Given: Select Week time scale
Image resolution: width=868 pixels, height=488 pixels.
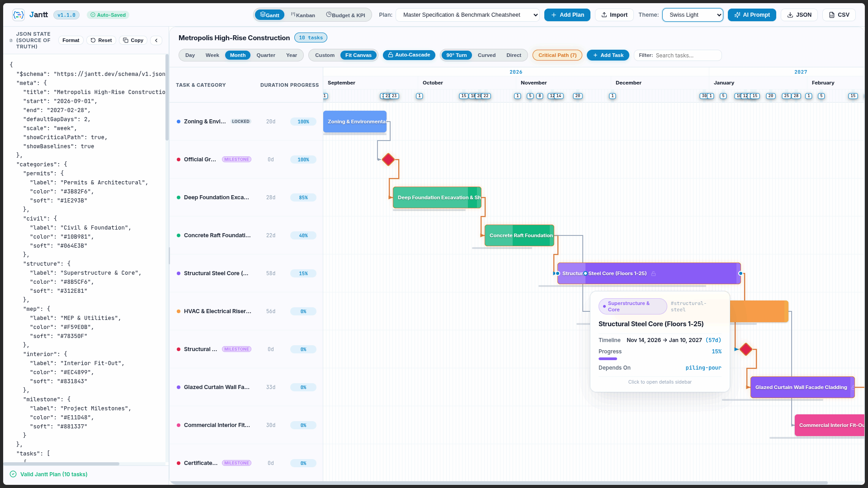Looking at the screenshot, I should pyautogui.click(x=212, y=55).
